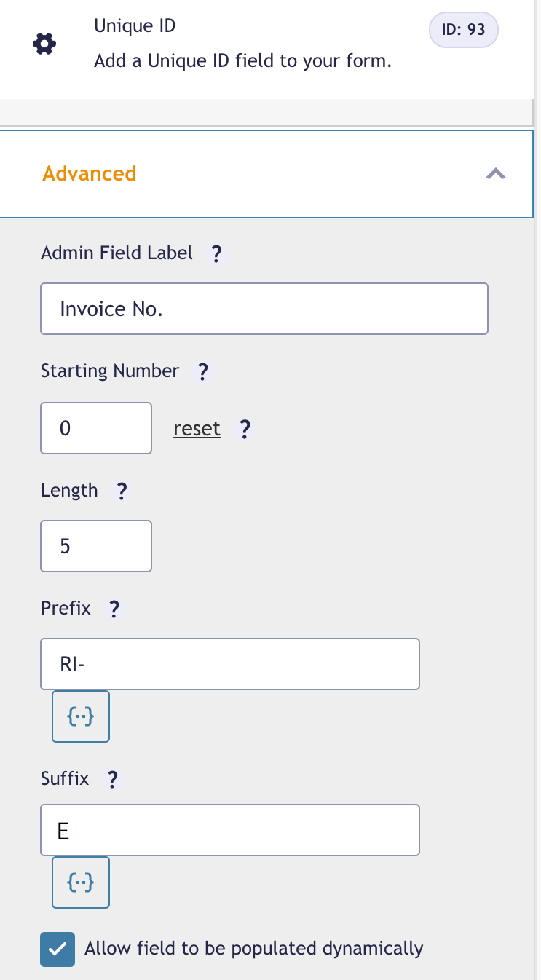Open merge tag selector under Suffix field
The image size is (541, 980).
tap(81, 882)
